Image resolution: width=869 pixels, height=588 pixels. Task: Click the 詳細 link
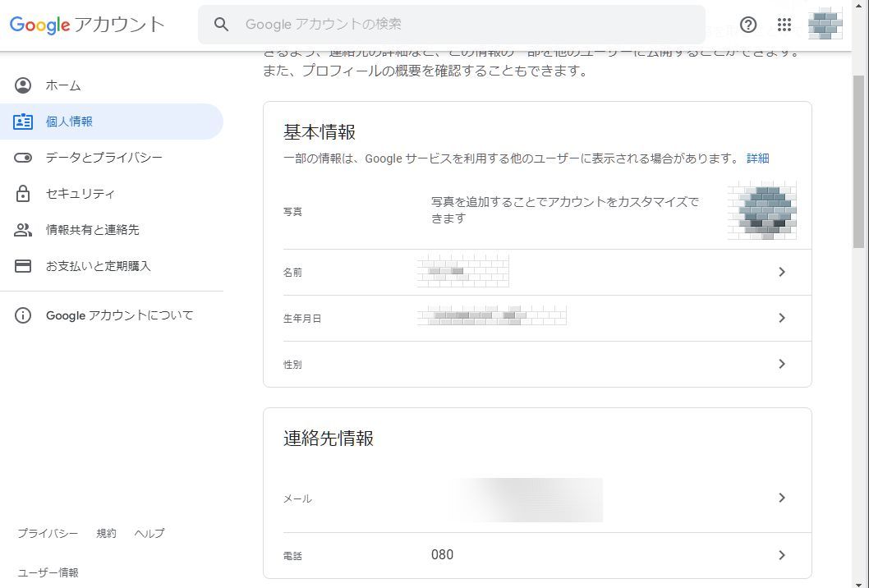pyautogui.click(x=757, y=158)
